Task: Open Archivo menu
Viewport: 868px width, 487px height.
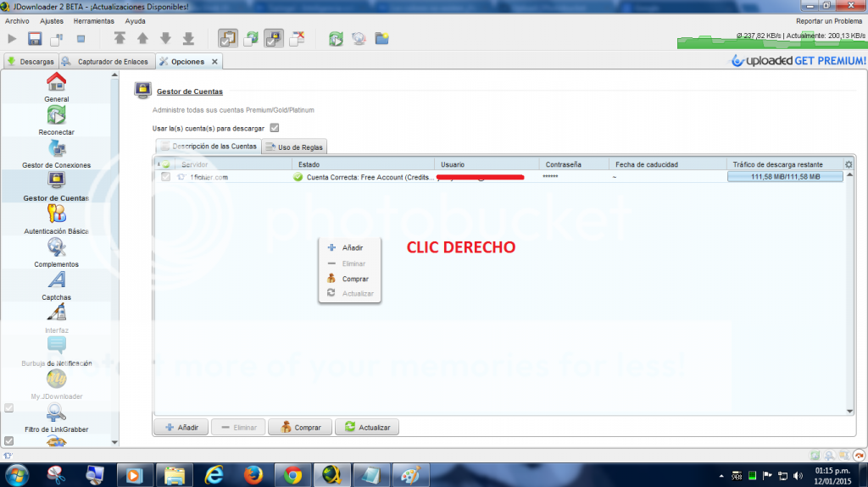Action: pos(17,21)
